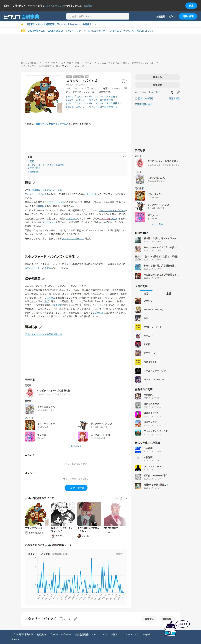Screen dimensions: 201x644
Task: Open the 改訂履歴 link in top banner
Action: [x=88, y=5]
